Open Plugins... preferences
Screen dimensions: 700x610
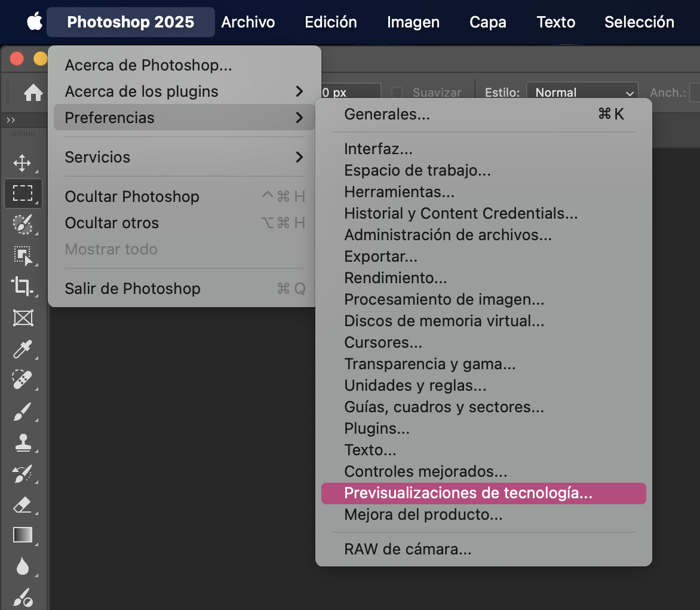(483, 428)
